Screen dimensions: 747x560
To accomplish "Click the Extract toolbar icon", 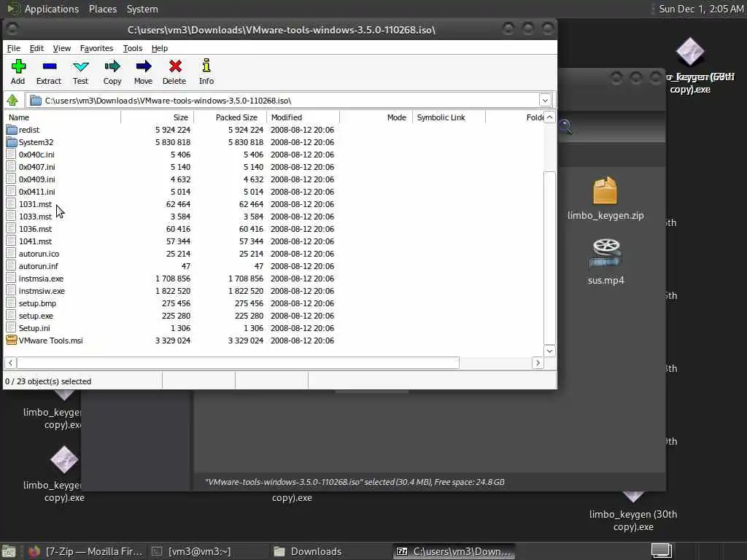I will click(49, 66).
